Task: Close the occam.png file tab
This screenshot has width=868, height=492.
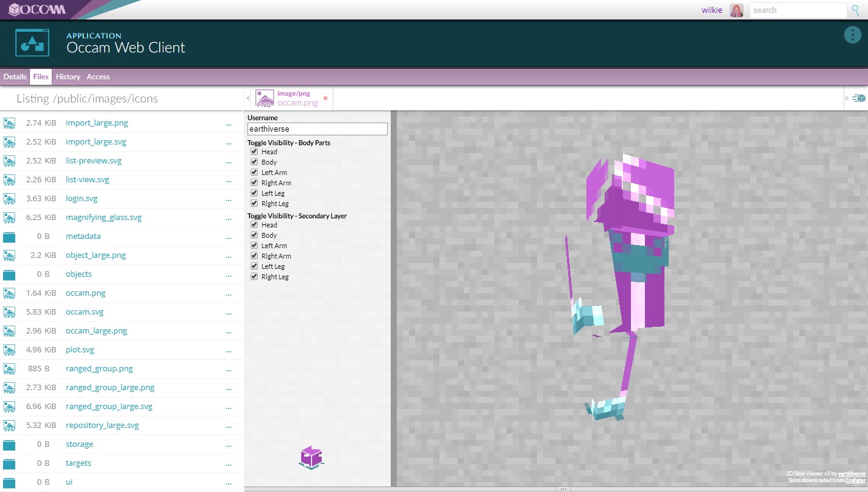Action: [x=325, y=98]
